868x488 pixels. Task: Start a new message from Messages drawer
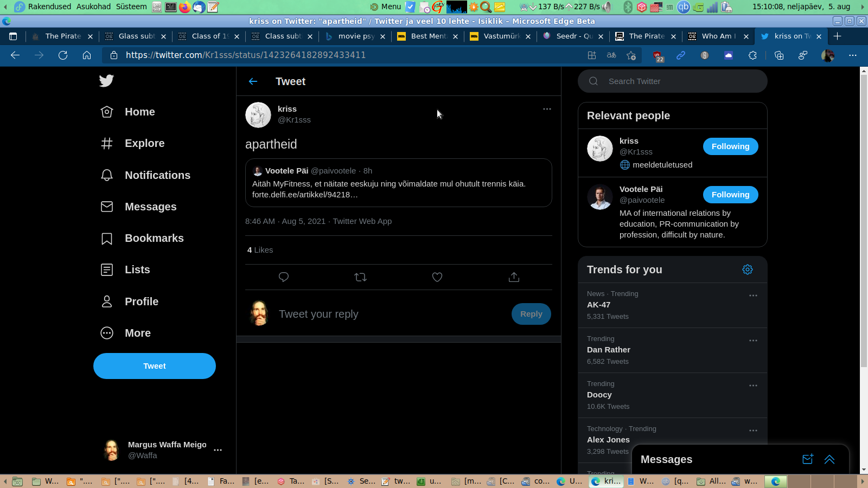[808, 459]
